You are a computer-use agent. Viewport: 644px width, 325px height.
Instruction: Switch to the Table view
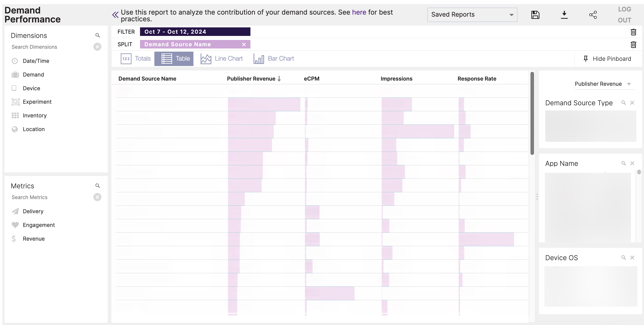coord(174,59)
